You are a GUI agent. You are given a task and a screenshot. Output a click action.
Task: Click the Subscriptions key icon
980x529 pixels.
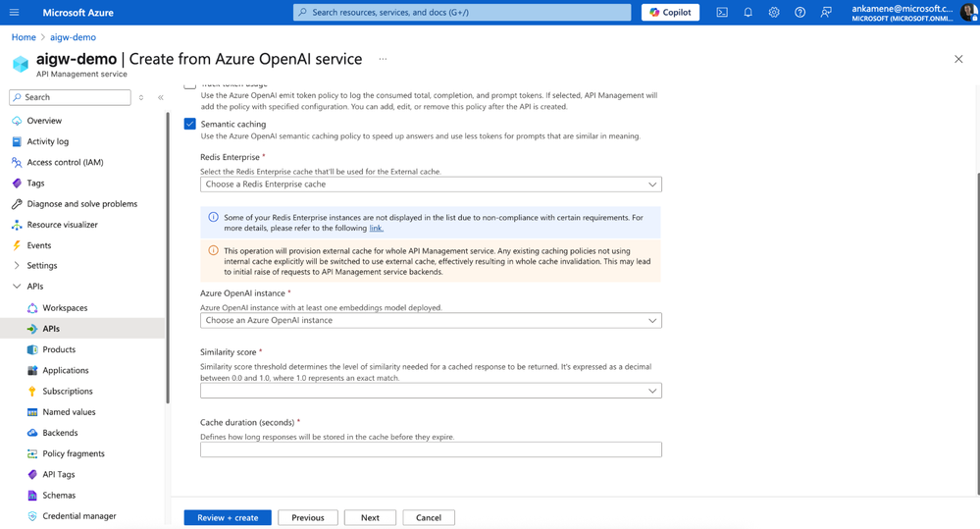click(x=32, y=391)
